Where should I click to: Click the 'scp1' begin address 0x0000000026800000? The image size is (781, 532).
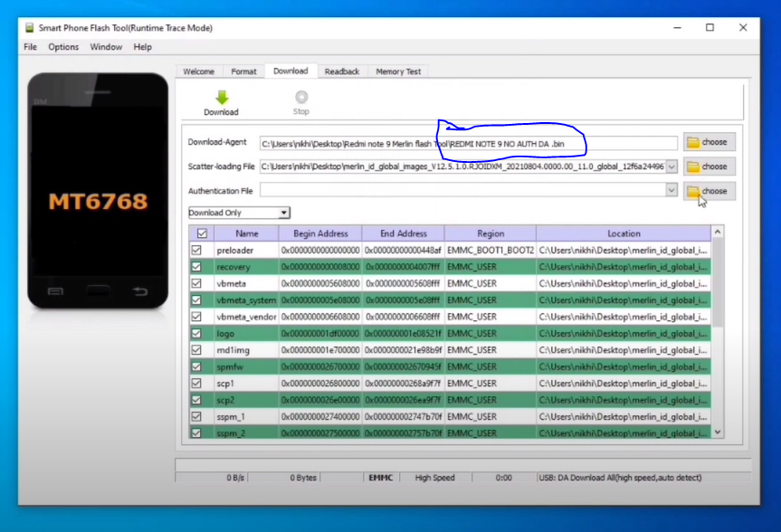pos(320,384)
